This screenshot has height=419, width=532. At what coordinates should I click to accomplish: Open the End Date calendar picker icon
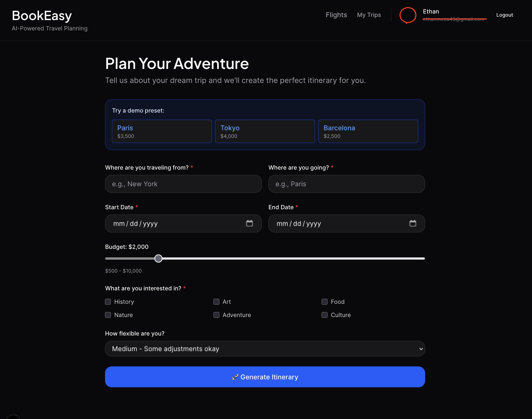(x=413, y=224)
